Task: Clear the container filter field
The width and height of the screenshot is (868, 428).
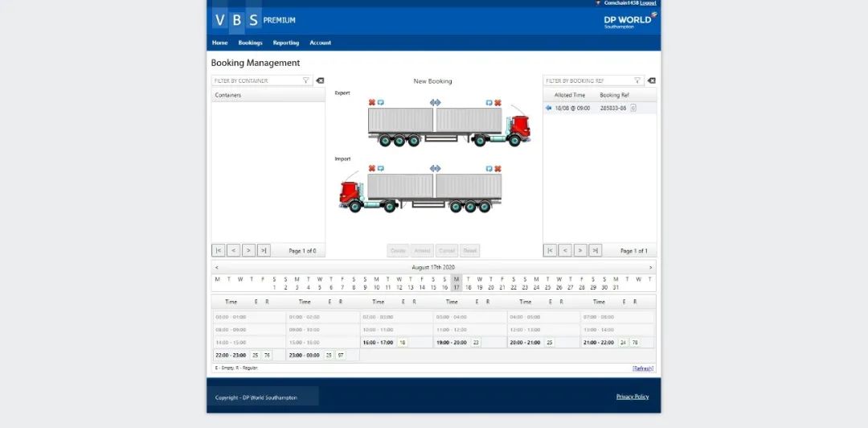Action: pyautogui.click(x=320, y=80)
